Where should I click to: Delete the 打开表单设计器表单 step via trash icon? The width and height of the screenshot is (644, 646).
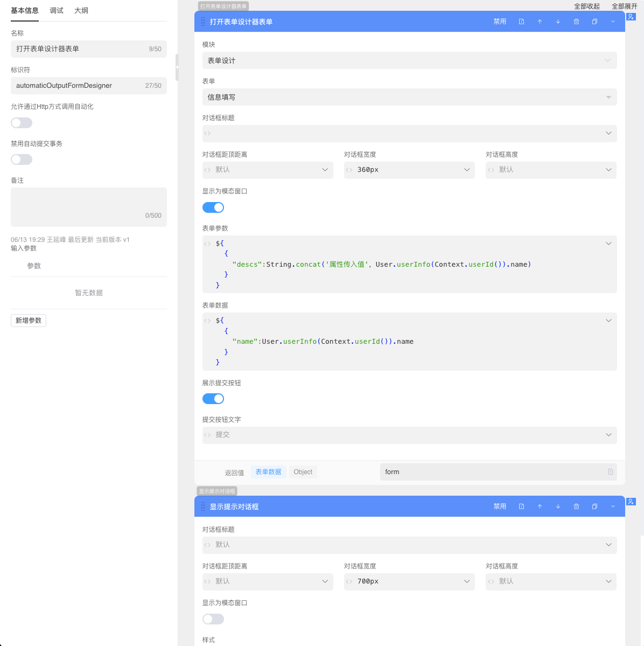click(576, 22)
